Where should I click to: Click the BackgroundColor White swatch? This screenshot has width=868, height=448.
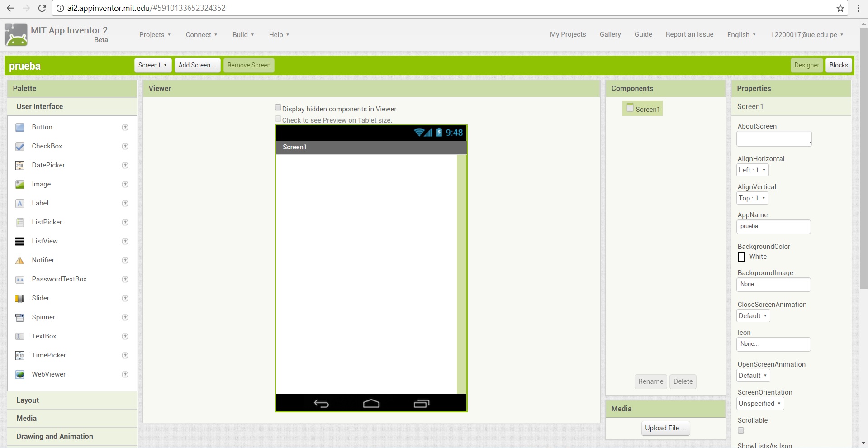(741, 257)
